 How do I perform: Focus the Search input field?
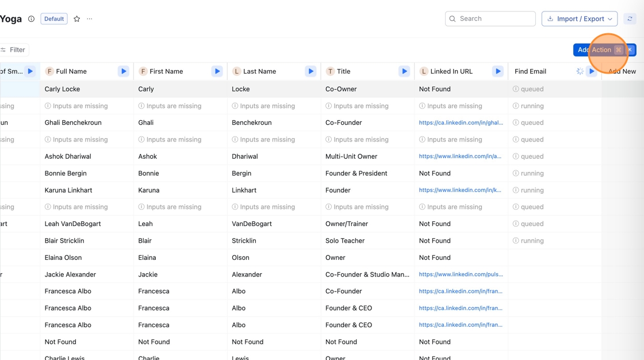(490, 19)
